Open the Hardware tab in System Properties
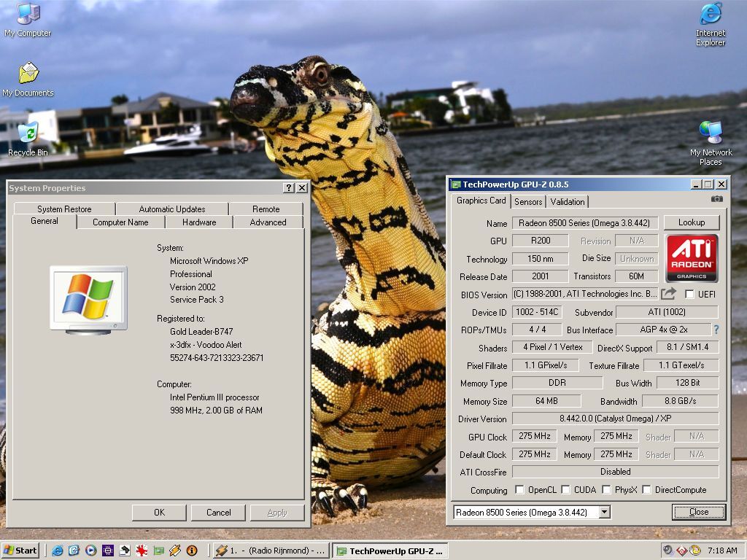This screenshot has width=747, height=560. pyautogui.click(x=199, y=222)
